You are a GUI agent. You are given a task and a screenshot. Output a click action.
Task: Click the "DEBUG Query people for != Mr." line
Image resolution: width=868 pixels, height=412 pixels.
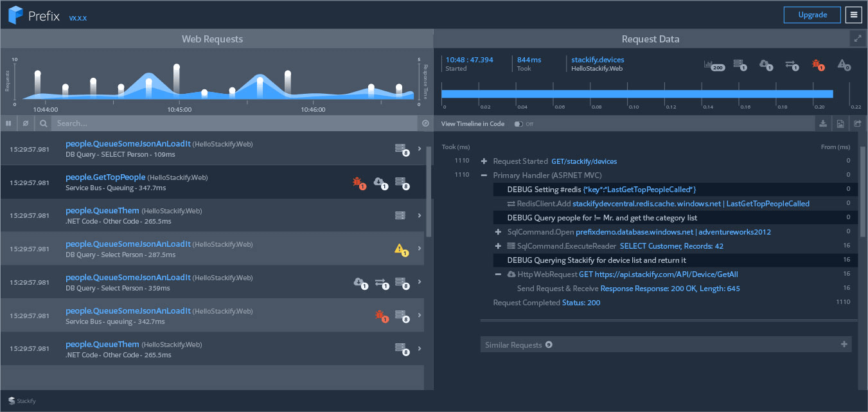pyautogui.click(x=602, y=218)
